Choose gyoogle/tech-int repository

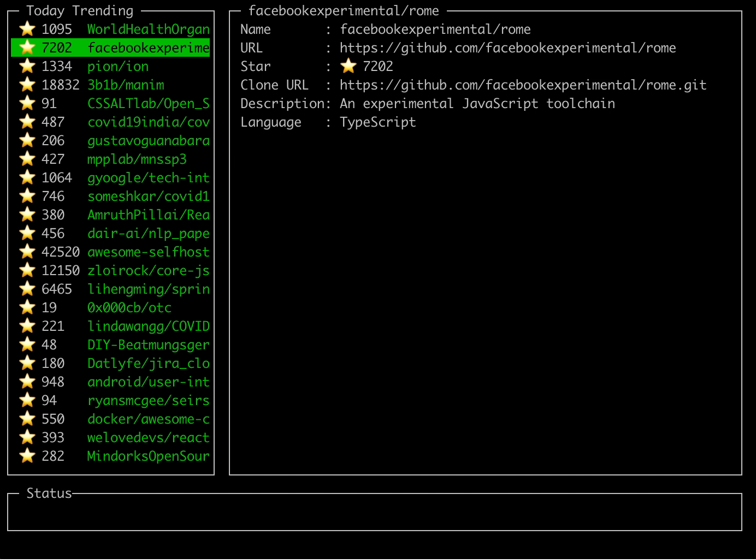(110, 177)
